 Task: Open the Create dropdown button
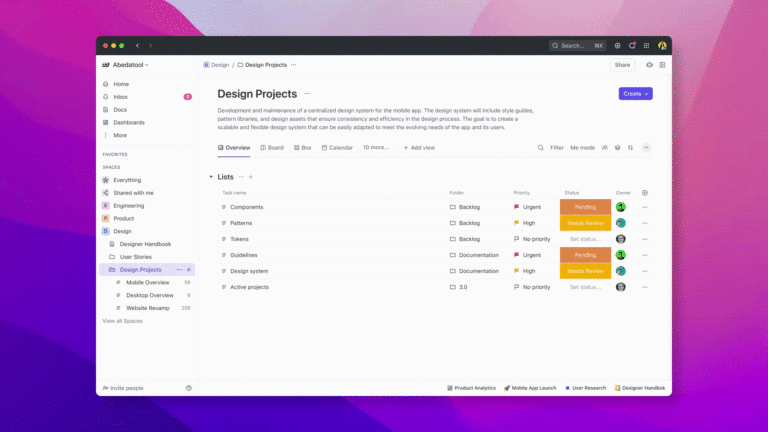(x=635, y=94)
